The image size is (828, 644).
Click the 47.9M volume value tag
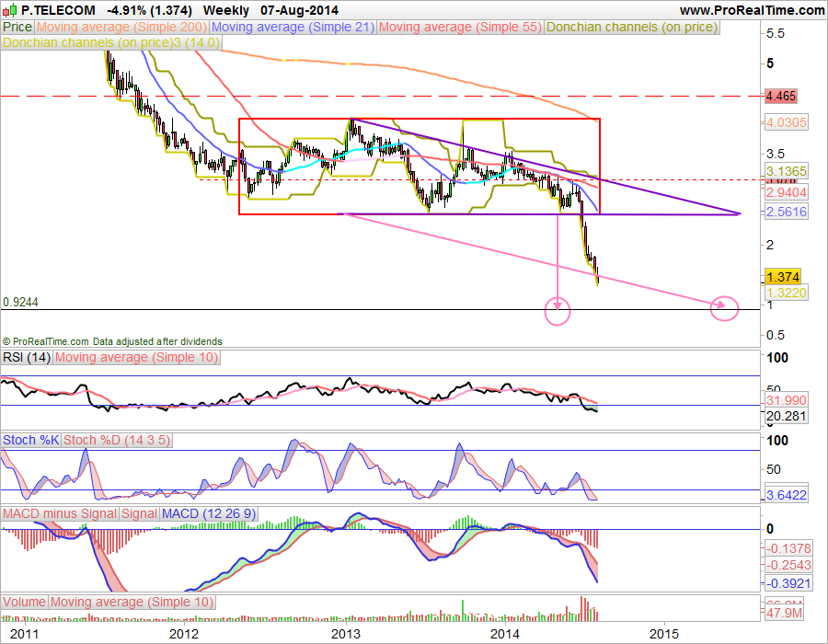click(x=784, y=613)
